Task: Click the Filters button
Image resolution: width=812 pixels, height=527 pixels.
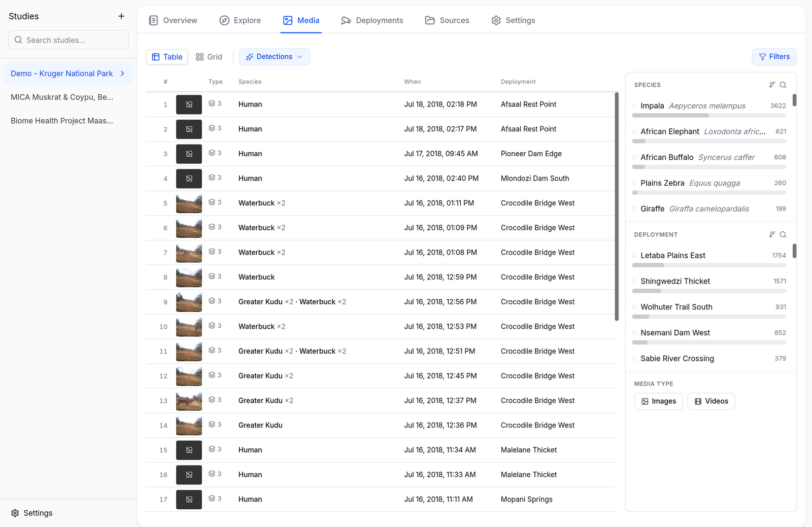Action: tap(774, 57)
